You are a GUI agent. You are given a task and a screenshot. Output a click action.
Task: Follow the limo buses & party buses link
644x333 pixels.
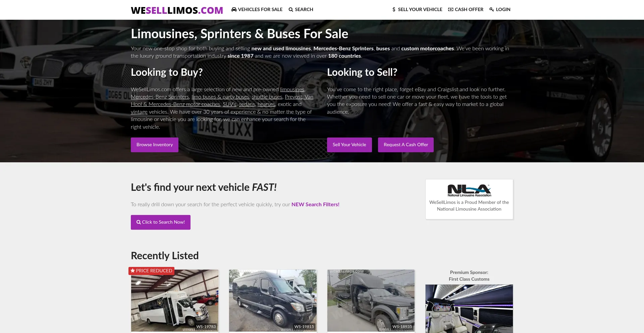tap(220, 97)
